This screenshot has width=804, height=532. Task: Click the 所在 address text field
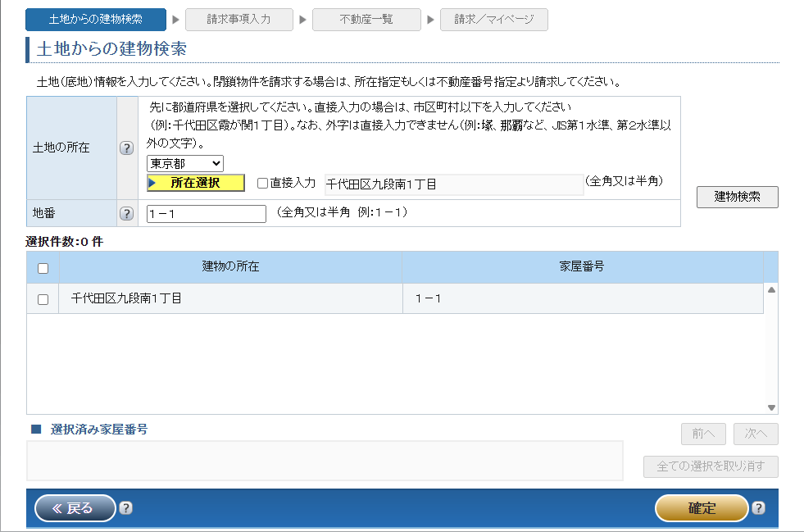coord(452,184)
